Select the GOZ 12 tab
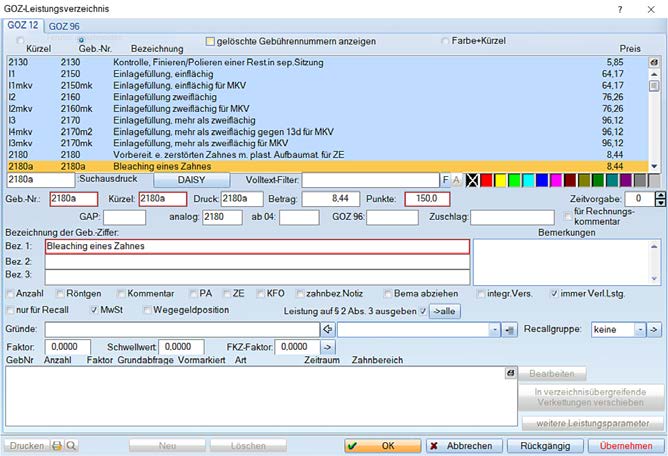This screenshot has height=456, width=668. (24, 24)
